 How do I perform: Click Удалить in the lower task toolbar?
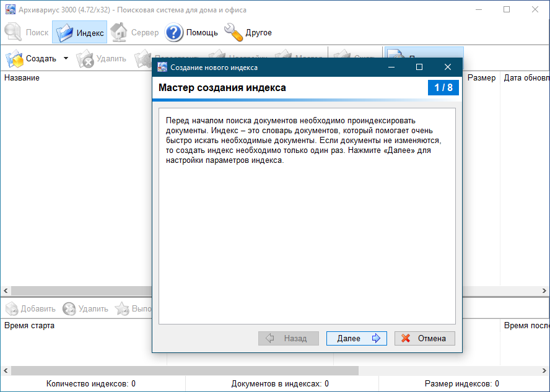(x=85, y=308)
